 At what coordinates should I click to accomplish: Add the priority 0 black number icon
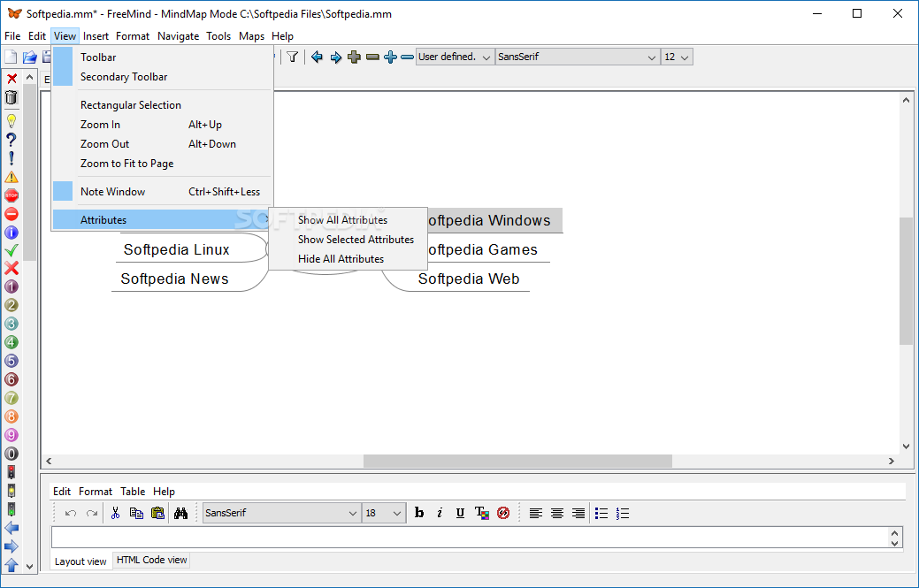point(11,454)
